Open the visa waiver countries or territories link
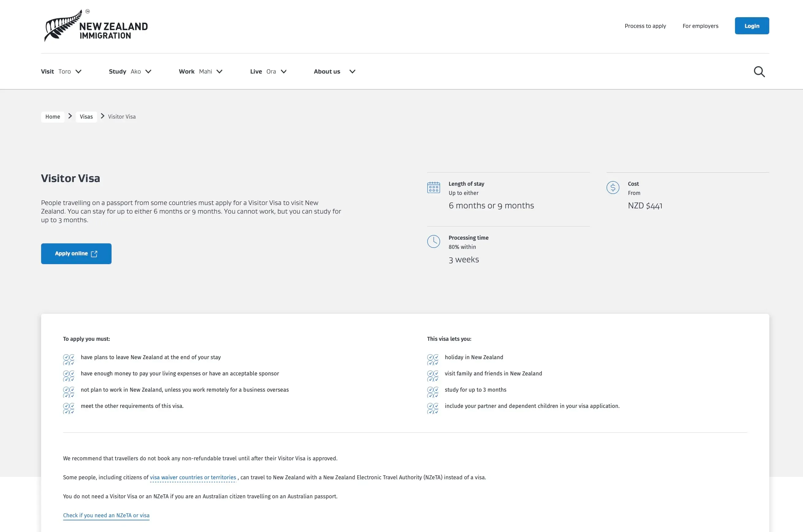Image resolution: width=803 pixels, height=532 pixels. point(193,477)
